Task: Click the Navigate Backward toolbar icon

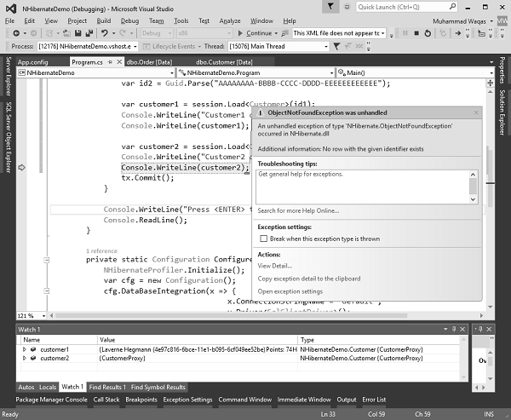Action: [16, 33]
